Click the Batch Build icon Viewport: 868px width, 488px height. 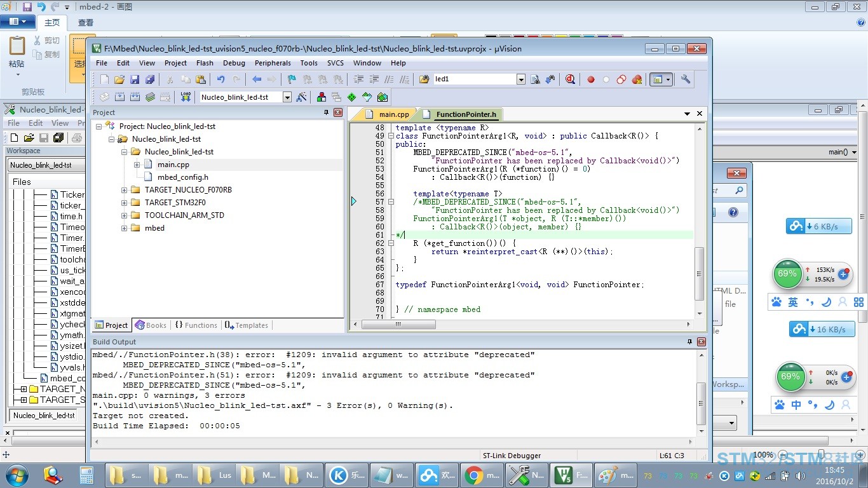150,97
